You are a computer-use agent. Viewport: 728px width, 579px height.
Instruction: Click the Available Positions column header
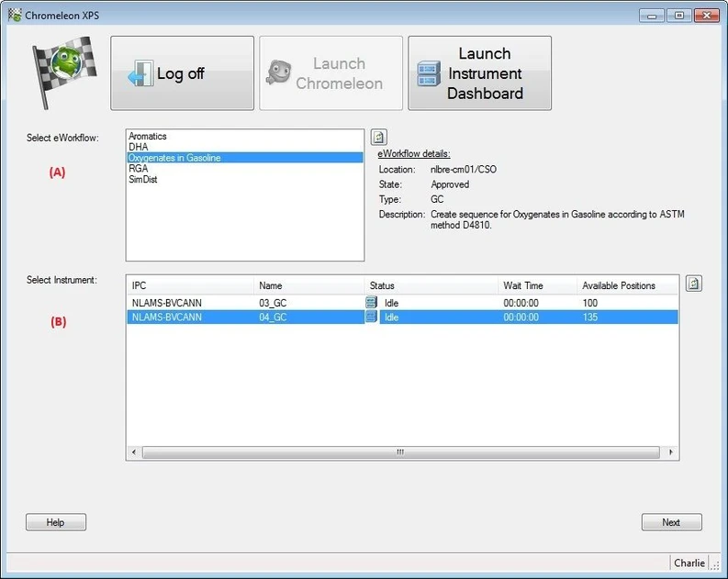pyautogui.click(x=619, y=285)
